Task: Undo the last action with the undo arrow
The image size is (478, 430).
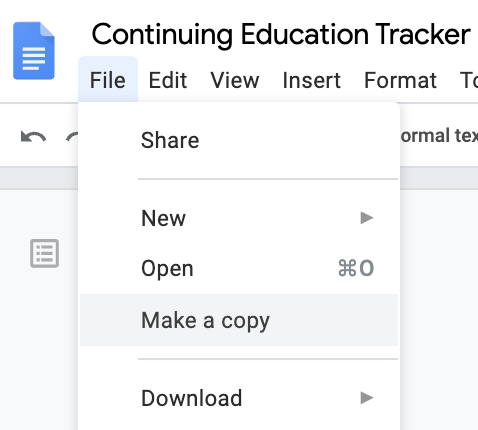Action: (x=33, y=137)
